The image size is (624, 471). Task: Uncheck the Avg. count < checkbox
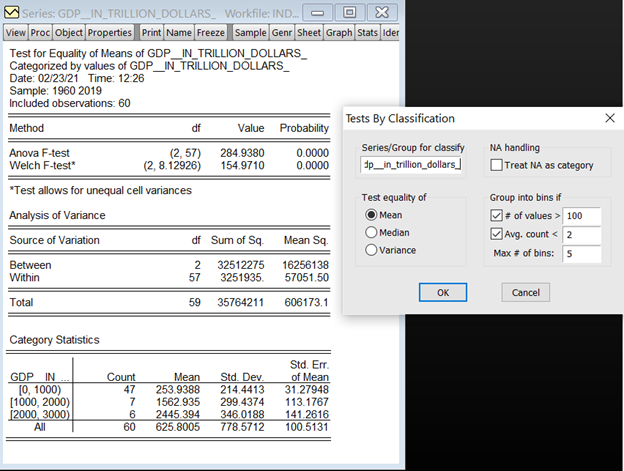pos(496,234)
